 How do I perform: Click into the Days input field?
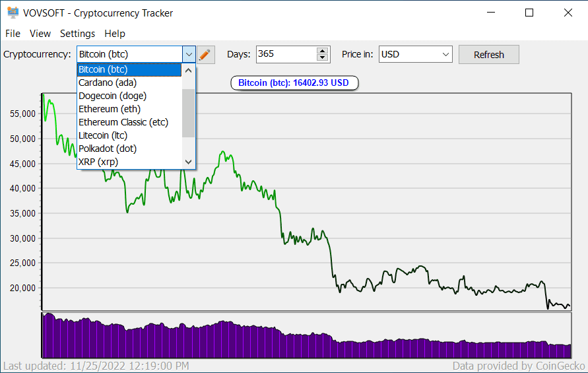(286, 54)
